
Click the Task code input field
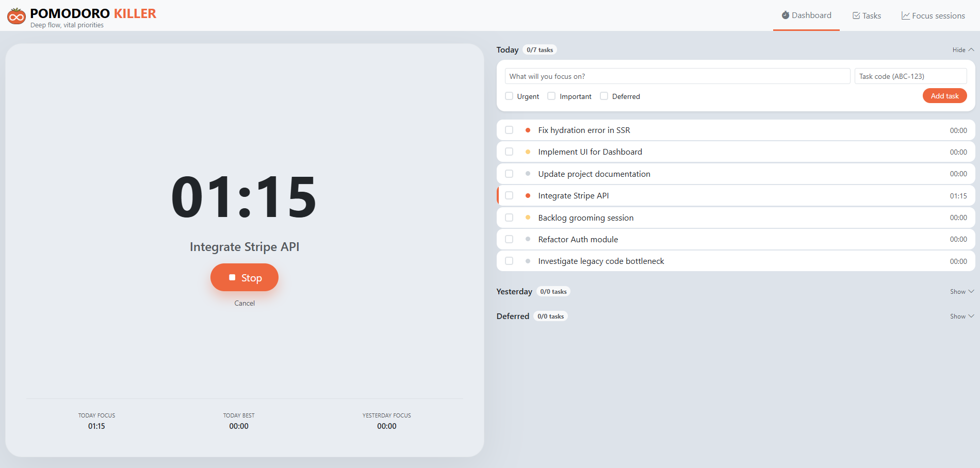910,76
